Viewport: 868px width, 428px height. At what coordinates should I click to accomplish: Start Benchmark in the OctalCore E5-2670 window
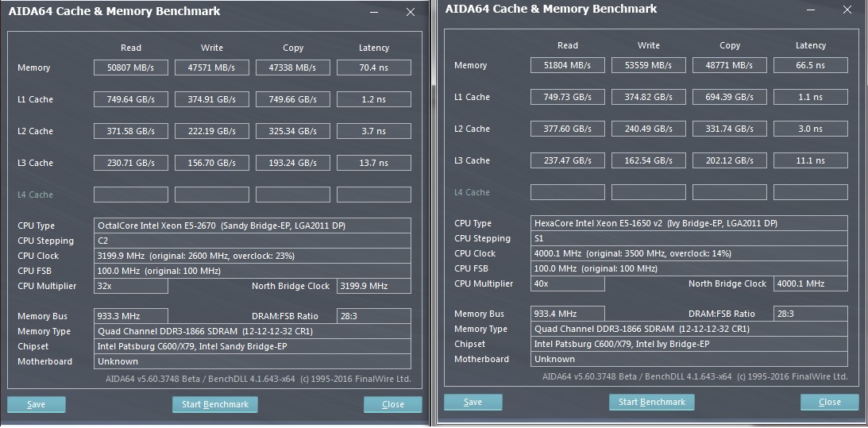pos(214,404)
